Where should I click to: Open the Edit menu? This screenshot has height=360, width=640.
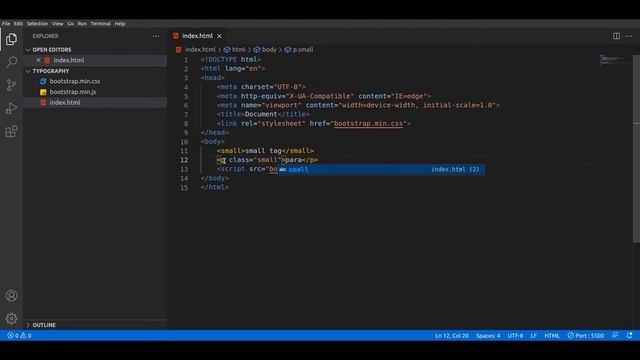coord(18,24)
